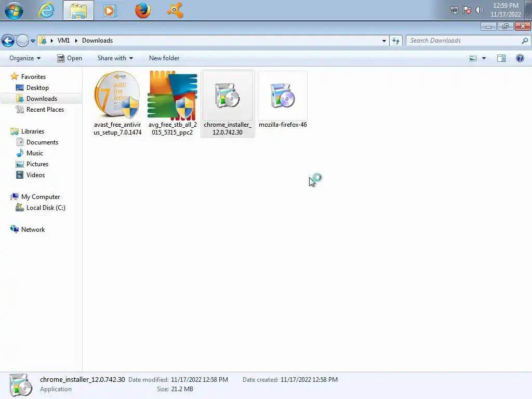
Task: Change the view with the view icon
Action: click(473, 58)
